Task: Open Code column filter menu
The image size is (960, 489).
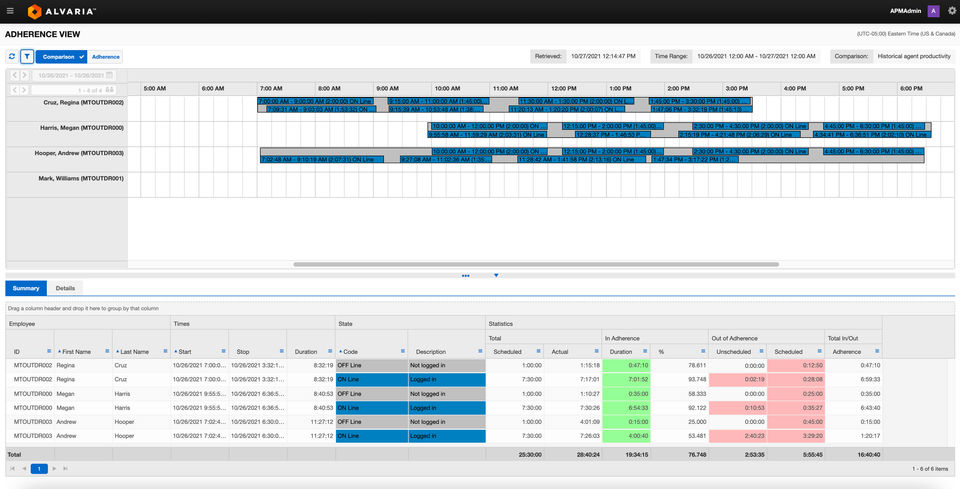Action: click(x=403, y=351)
